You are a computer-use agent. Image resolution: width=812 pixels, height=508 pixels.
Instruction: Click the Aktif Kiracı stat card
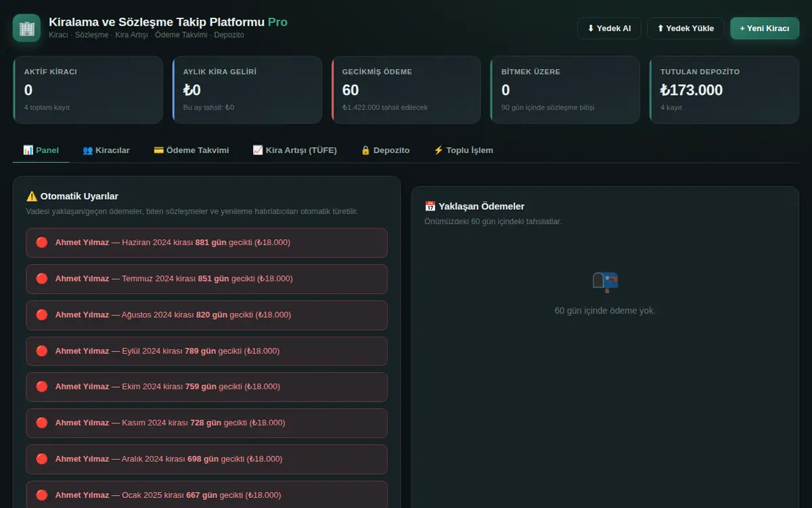88,89
